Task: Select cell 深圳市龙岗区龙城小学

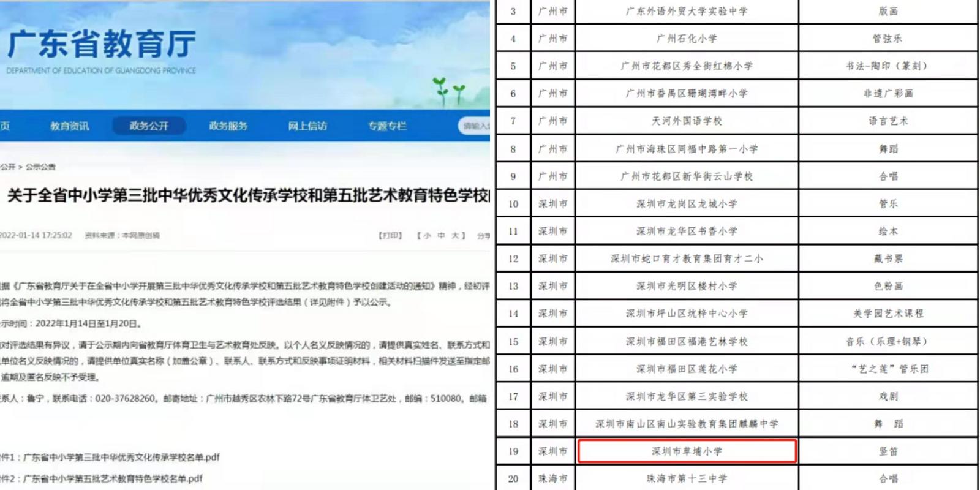Action: pos(687,204)
